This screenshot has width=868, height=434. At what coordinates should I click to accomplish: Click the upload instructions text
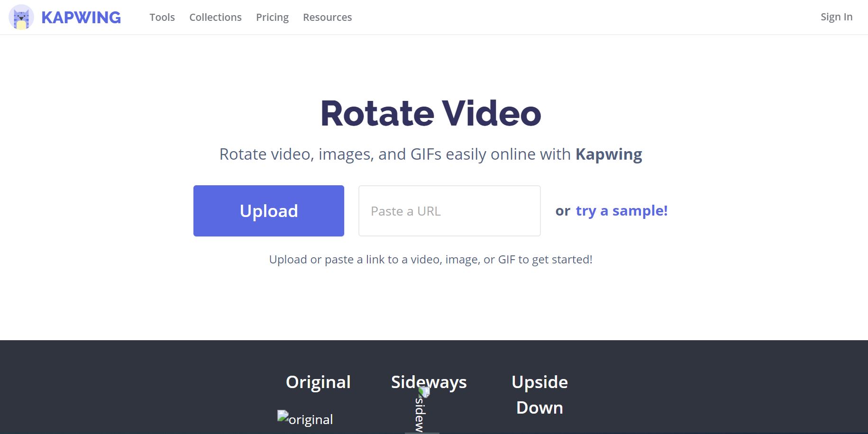[431, 259]
